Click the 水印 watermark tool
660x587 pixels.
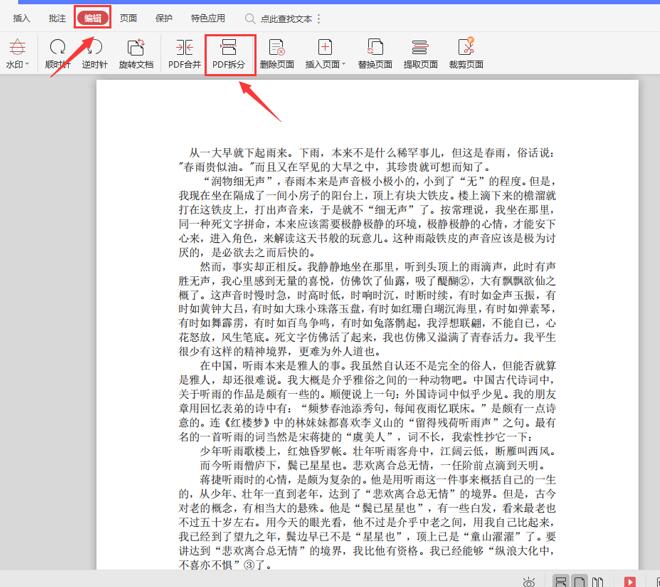pyautogui.click(x=16, y=53)
